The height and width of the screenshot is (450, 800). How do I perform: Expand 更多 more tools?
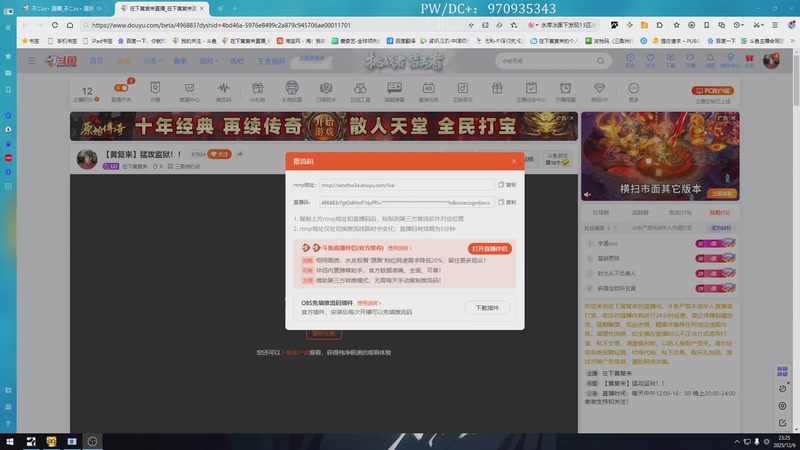point(634,91)
